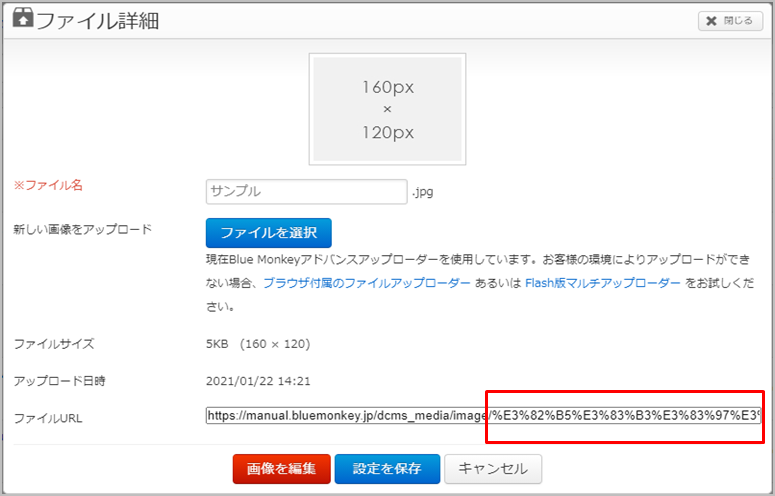
Task: Click the アップロード日時 label
Action: 59,381
